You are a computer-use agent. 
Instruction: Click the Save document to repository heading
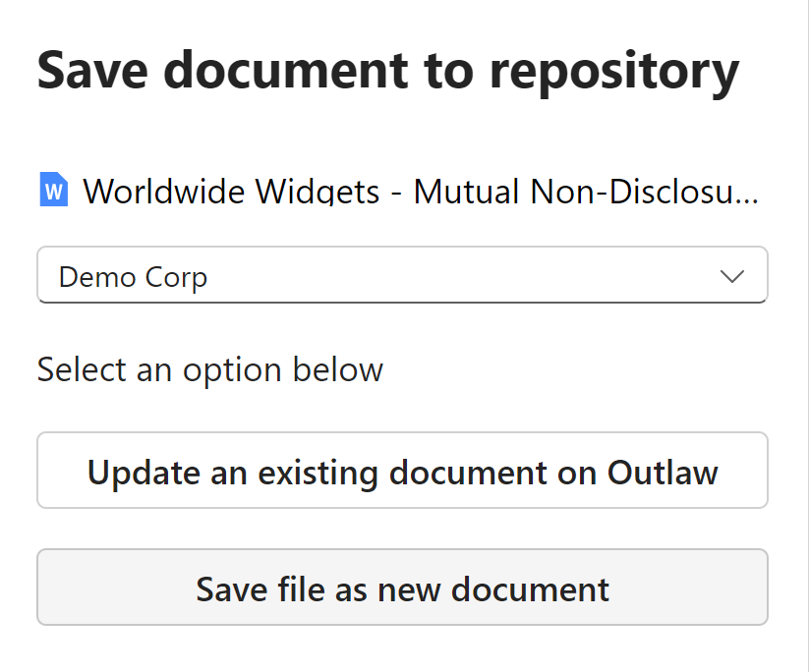pos(387,71)
